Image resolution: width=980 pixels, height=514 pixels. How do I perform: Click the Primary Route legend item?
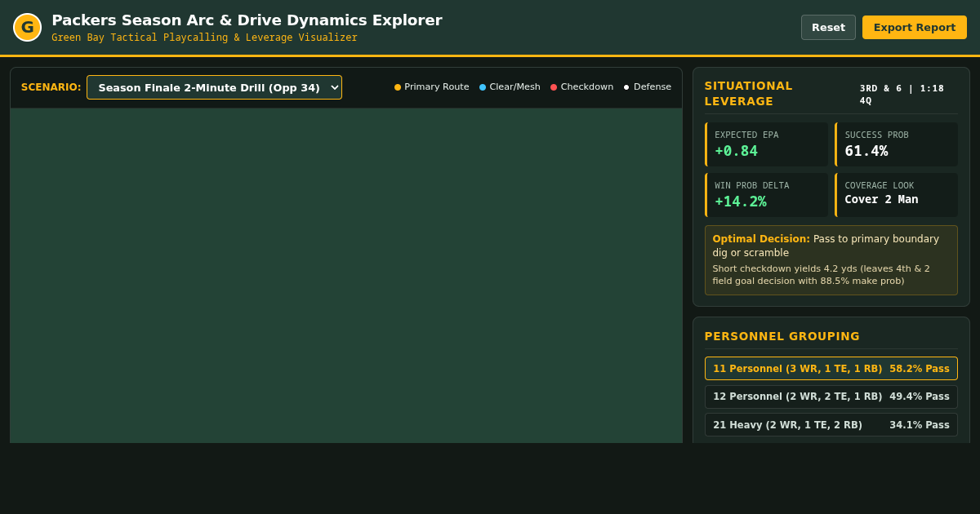point(431,86)
